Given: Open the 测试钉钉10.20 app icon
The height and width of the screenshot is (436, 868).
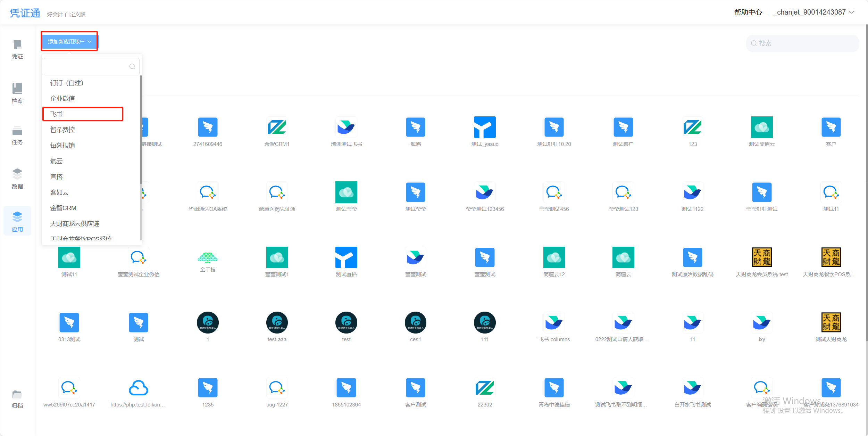Looking at the screenshot, I should pyautogui.click(x=554, y=127).
